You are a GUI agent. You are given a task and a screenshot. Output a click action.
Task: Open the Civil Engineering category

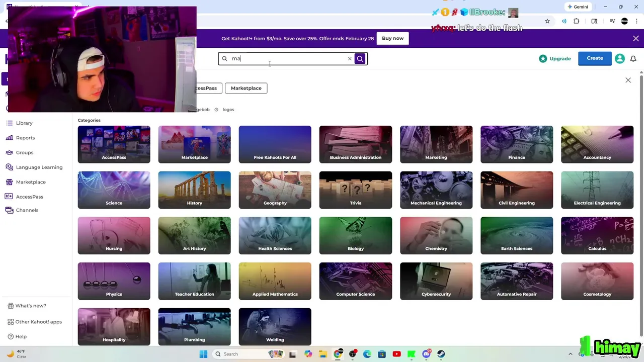516,190
